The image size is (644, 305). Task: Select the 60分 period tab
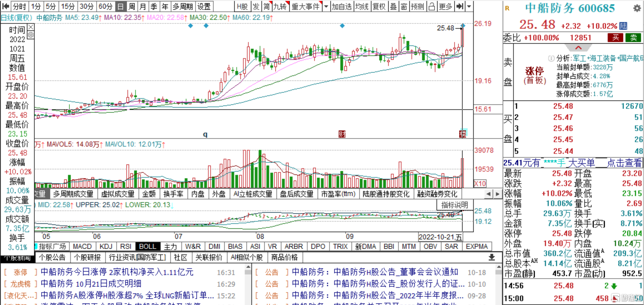(106, 6)
